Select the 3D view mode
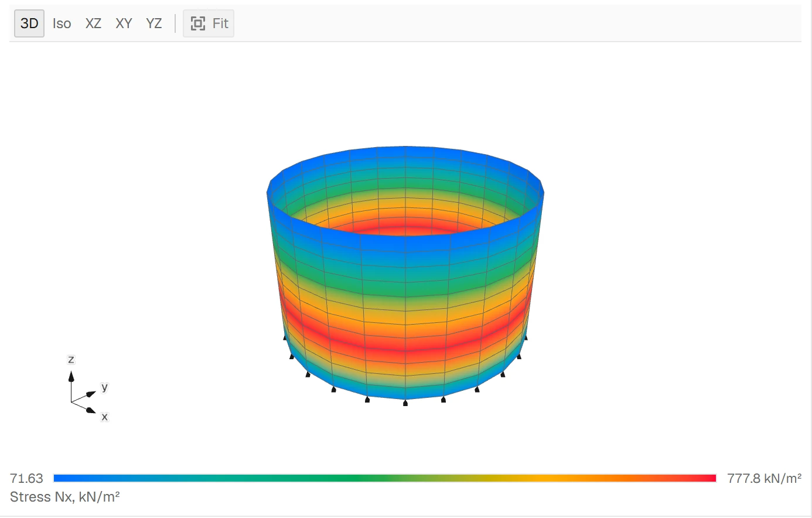 (x=29, y=23)
